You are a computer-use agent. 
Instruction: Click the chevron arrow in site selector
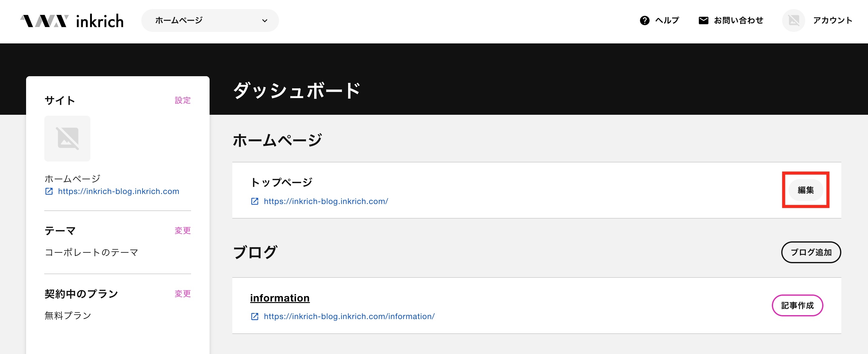[x=265, y=21]
